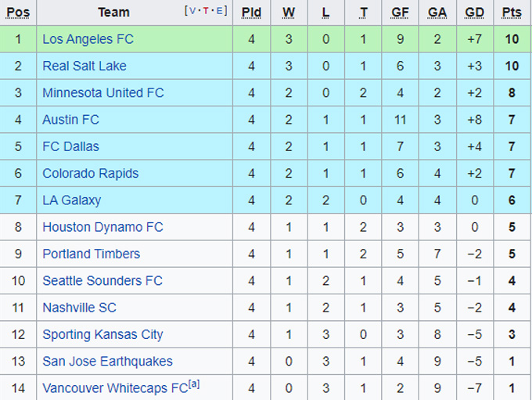This screenshot has height=400, width=532.
Task: Click the Houston Dynamo FC link
Action: coord(102,227)
